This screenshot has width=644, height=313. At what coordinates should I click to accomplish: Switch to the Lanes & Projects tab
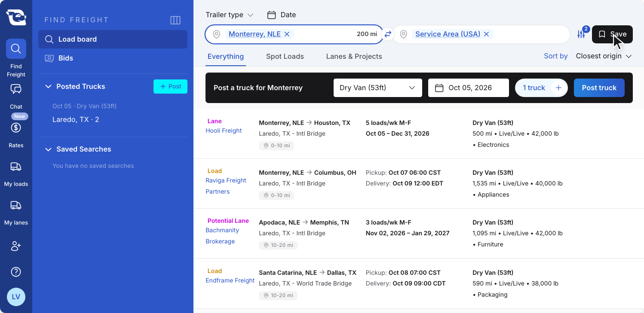(x=354, y=56)
